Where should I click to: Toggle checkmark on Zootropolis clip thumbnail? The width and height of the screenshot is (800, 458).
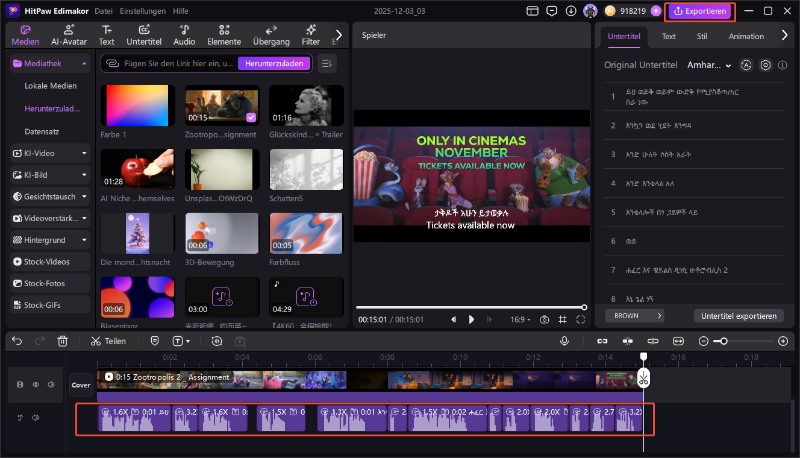click(250, 118)
